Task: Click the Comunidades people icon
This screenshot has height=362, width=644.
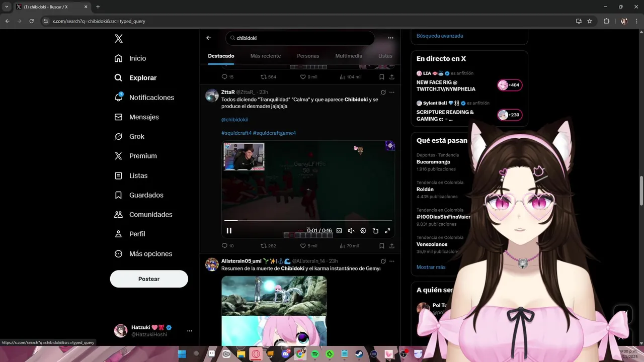Action: point(119,215)
